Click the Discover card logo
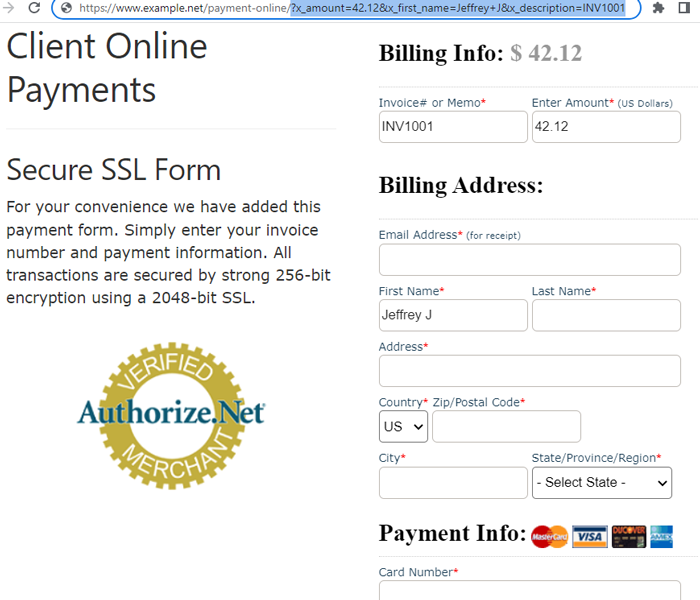The width and height of the screenshot is (700, 600). click(629, 537)
